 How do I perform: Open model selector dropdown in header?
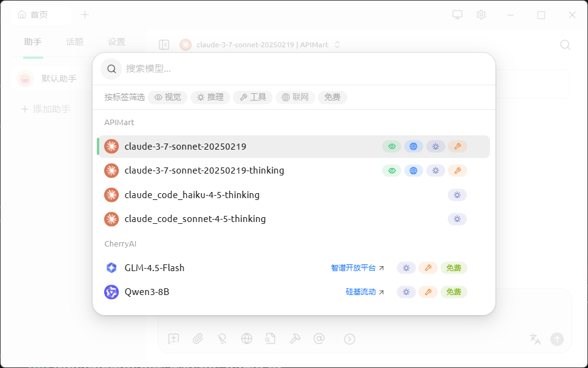click(260, 45)
